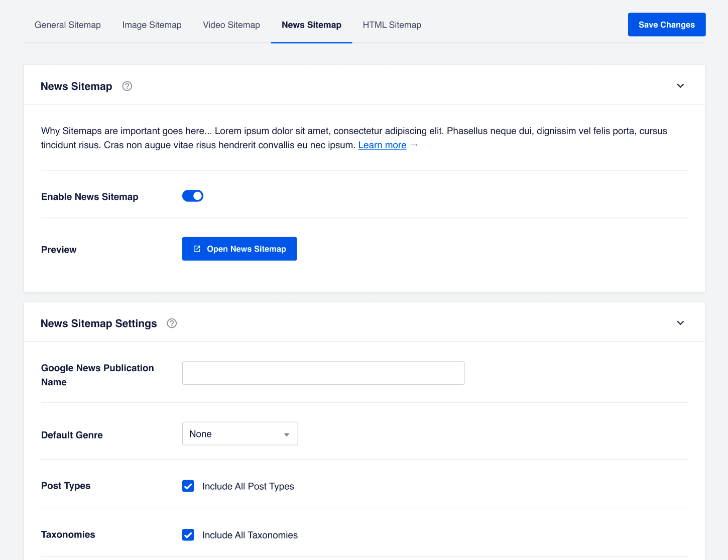Go to the HTML Sitemap tab

(392, 25)
